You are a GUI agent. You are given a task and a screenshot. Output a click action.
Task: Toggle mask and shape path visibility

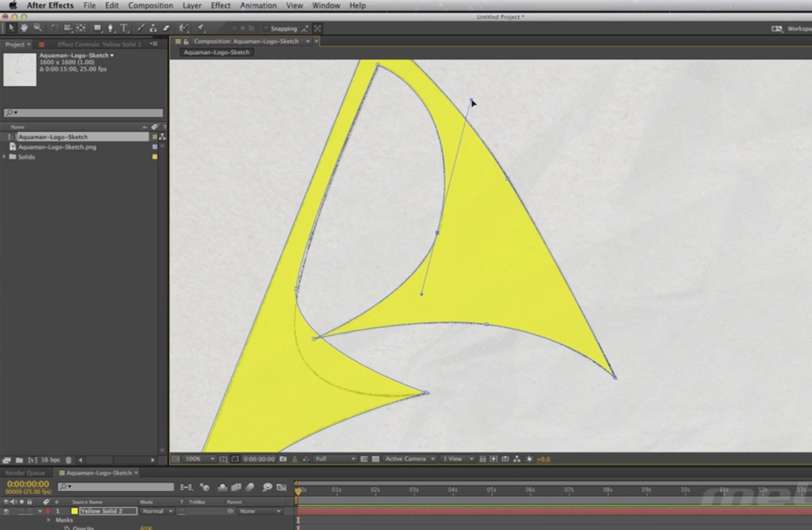point(235,459)
